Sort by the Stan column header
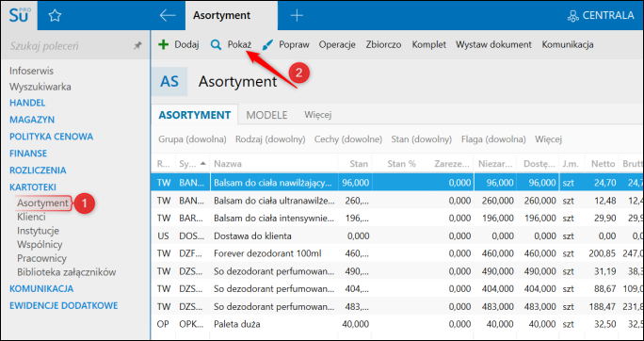Image resolution: width=644 pixels, height=341 pixels. tap(359, 164)
